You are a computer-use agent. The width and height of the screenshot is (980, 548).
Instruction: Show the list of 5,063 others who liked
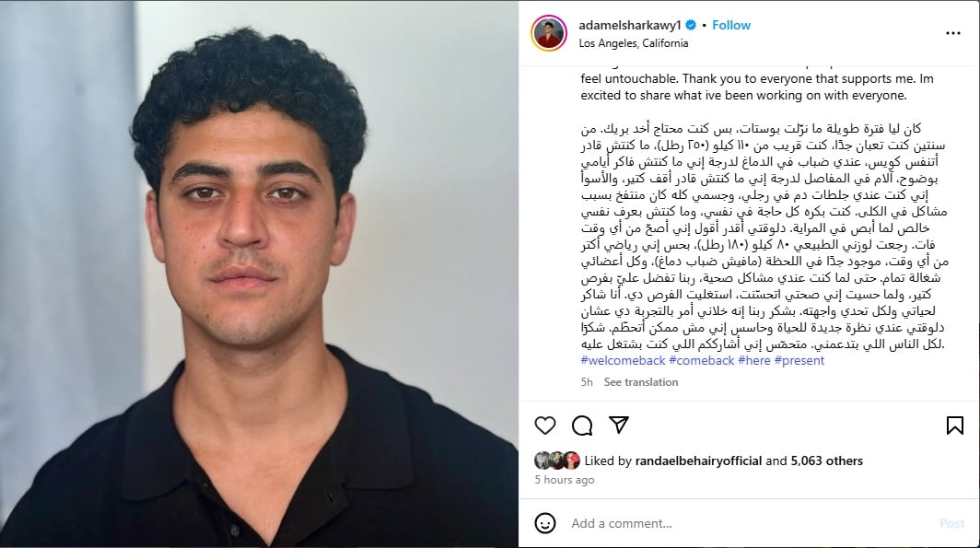(826, 461)
